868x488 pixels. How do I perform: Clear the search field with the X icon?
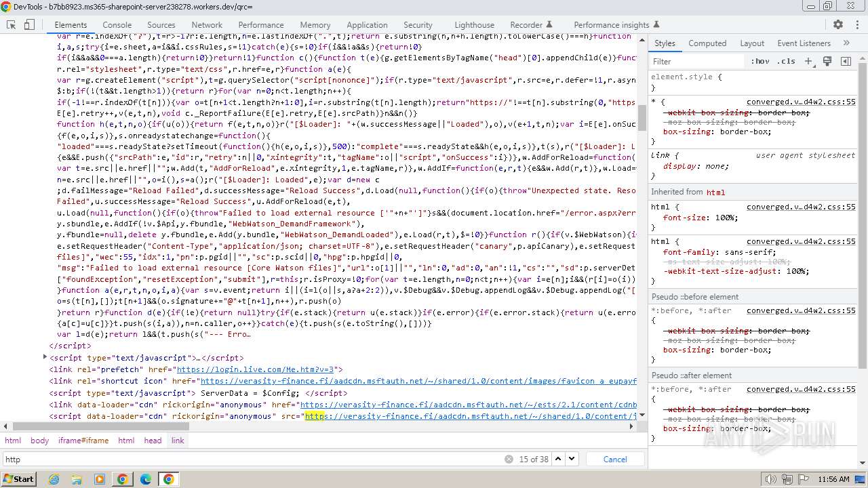click(509, 459)
